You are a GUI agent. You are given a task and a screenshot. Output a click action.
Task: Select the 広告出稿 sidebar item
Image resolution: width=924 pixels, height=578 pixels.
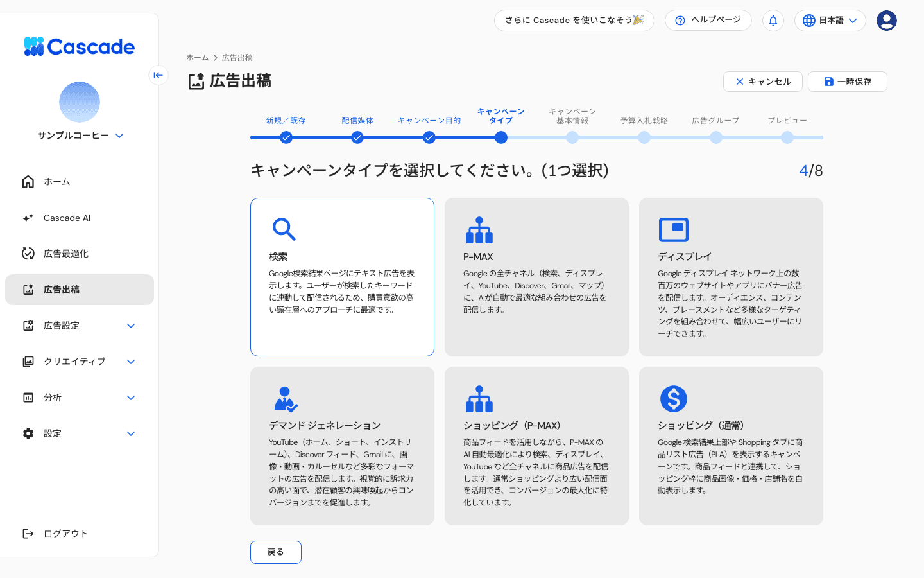click(80, 290)
